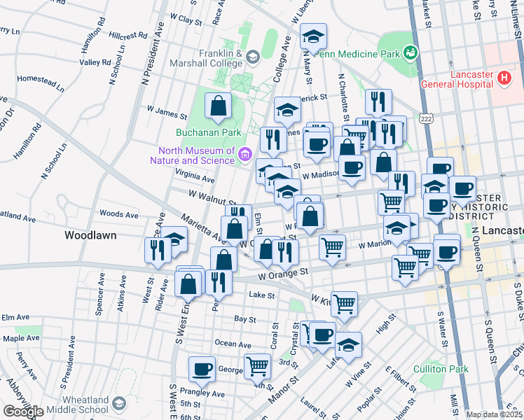Click the North Museum of Nature and Science label

[193, 155]
